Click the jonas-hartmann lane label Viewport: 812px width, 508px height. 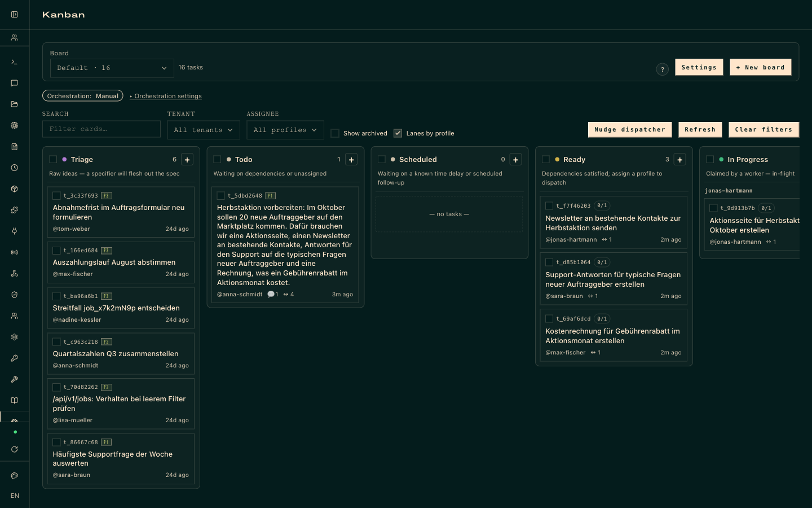pyautogui.click(x=729, y=191)
